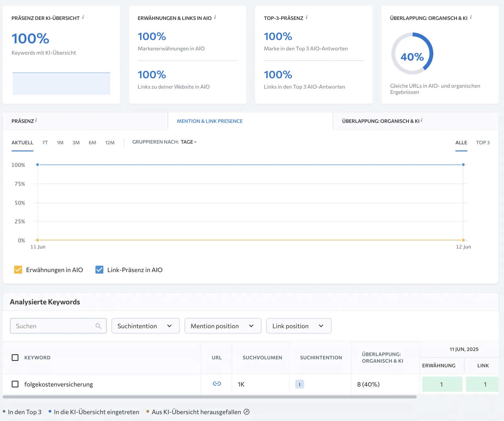Click the search magnifier icon in Suchen field
This screenshot has height=421, width=504.
pyautogui.click(x=98, y=326)
